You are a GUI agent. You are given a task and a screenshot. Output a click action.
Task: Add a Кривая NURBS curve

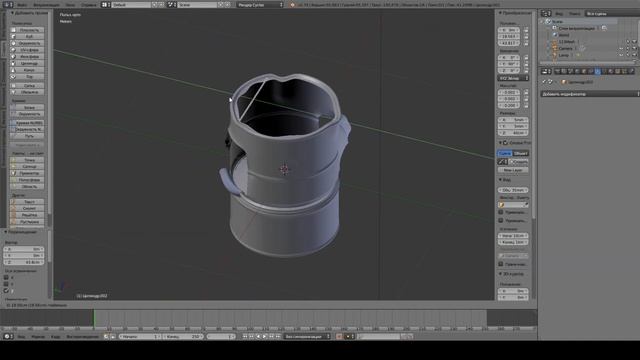[27, 122]
